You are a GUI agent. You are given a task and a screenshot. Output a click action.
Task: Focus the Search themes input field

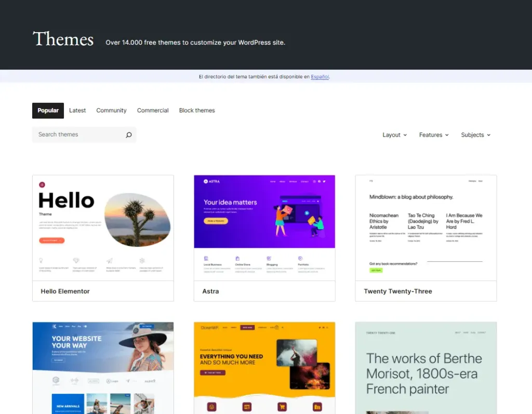78,135
